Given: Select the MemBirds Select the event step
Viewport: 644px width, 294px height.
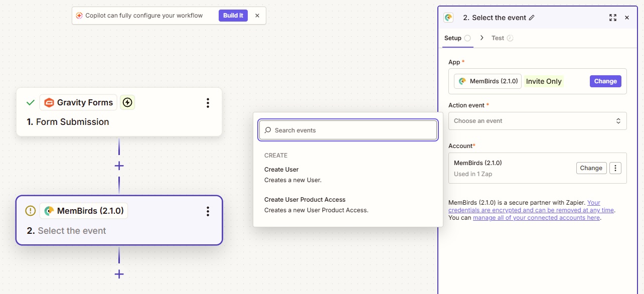Looking at the screenshot, I should [x=119, y=220].
